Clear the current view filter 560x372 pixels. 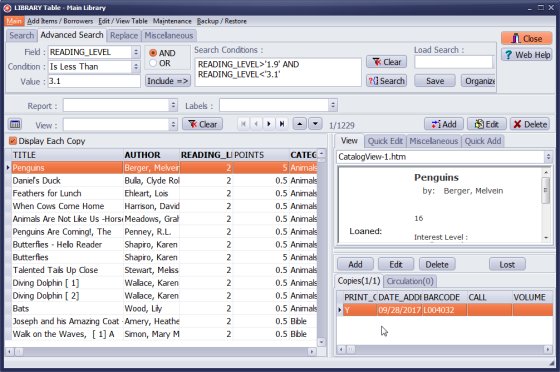[202, 124]
